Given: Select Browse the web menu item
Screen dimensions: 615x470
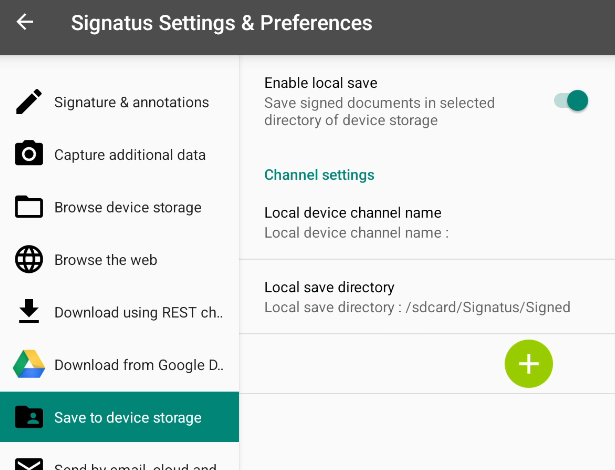Looking at the screenshot, I should 106,260.
